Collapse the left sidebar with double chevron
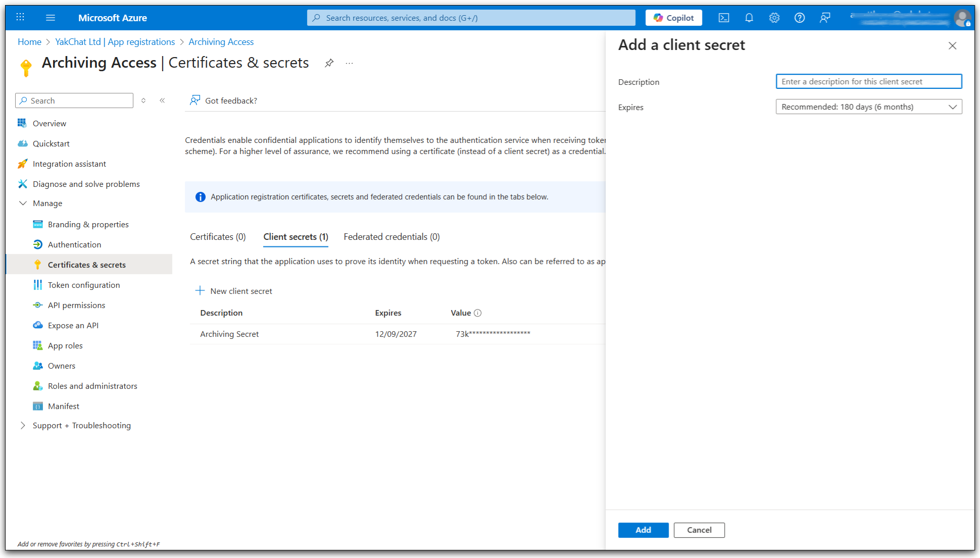The height and width of the screenshot is (558, 980). click(x=162, y=100)
